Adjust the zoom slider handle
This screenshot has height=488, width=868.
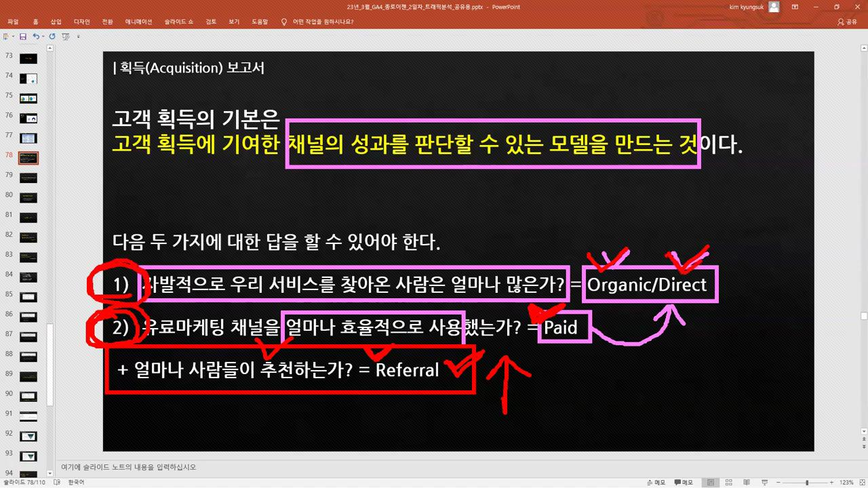(807, 483)
